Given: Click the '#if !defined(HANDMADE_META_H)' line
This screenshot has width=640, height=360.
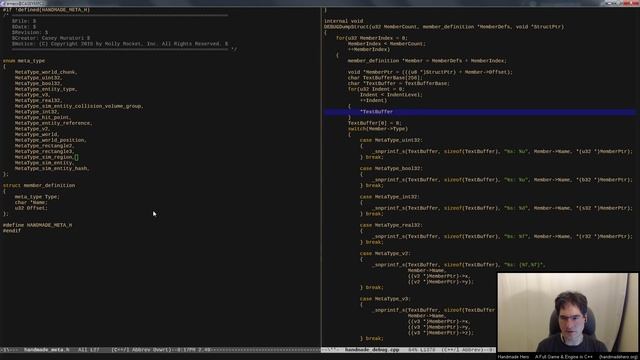Looking at the screenshot, I should click(46, 10).
